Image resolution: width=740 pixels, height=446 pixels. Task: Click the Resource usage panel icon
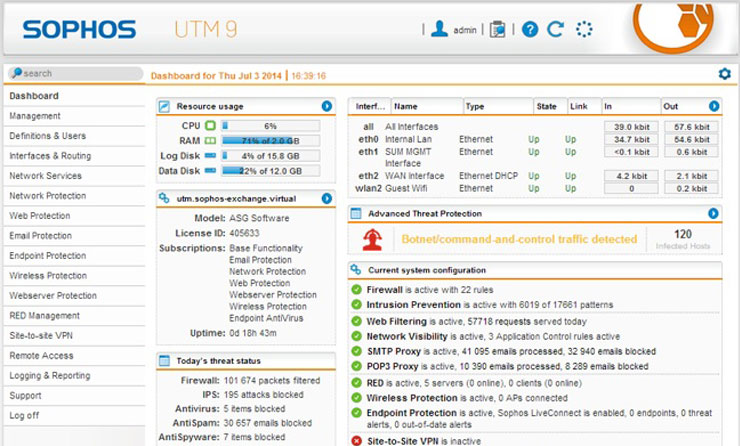tap(164, 106)
